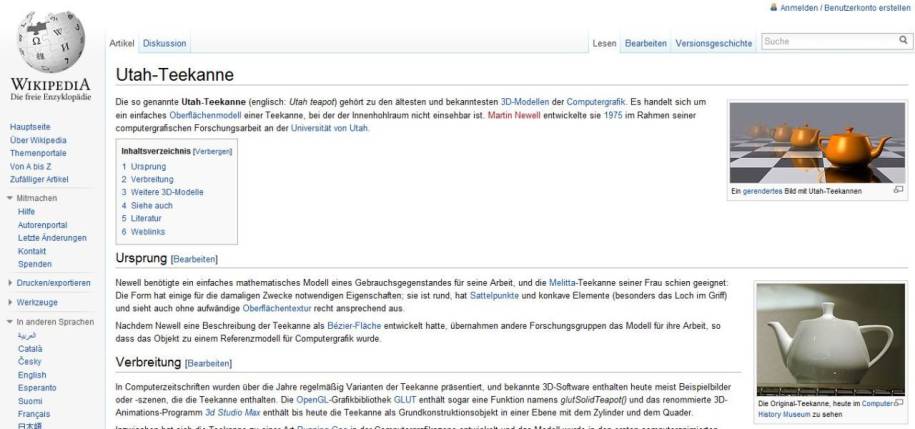
Task: Follow the Oberflächenmodell link
Action: [205, 116]
